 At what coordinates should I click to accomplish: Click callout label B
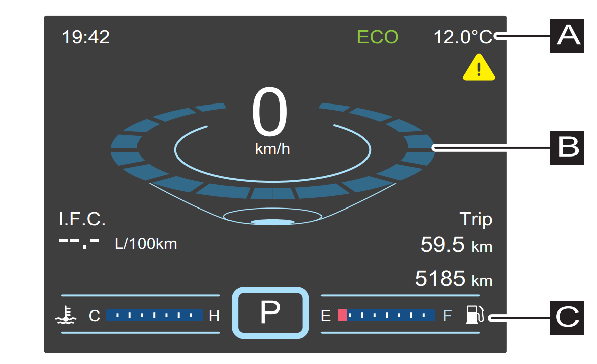[567, 148]
